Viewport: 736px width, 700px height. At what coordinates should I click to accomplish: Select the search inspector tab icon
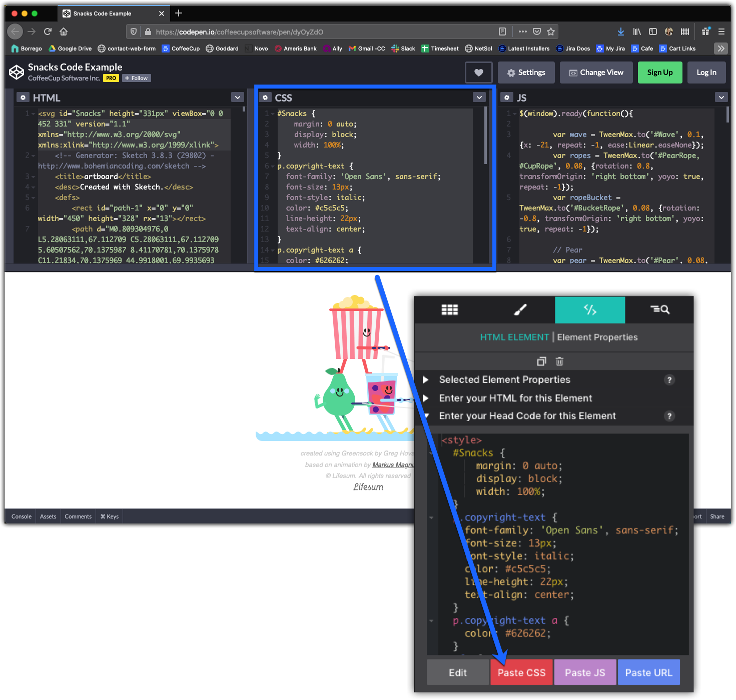(x=659, y=310)
